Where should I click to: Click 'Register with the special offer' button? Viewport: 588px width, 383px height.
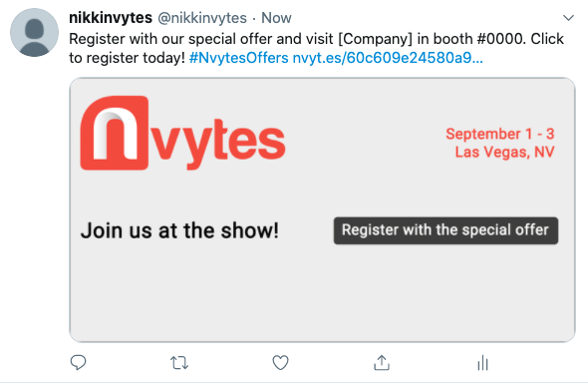pos(445,230)
